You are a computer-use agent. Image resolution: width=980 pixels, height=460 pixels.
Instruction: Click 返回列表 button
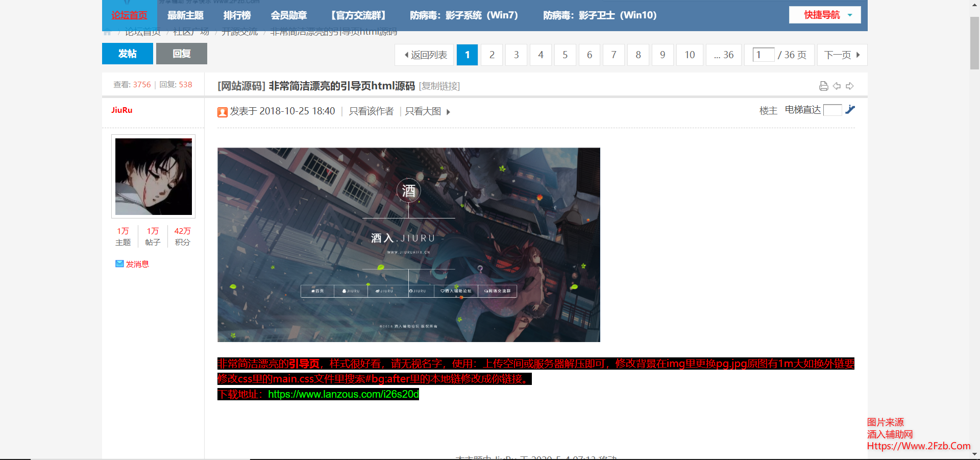424,55
